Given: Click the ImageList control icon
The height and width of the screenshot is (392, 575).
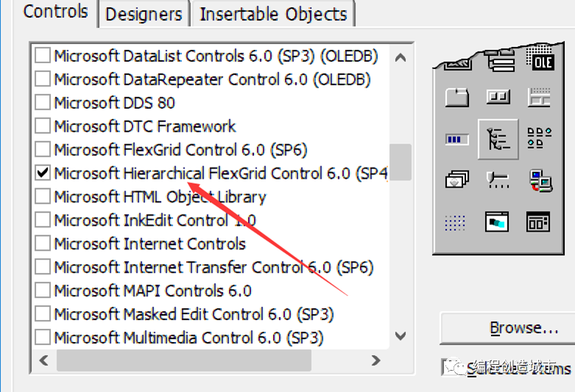Looking at the screenshot, I should (x=457, y=179).
